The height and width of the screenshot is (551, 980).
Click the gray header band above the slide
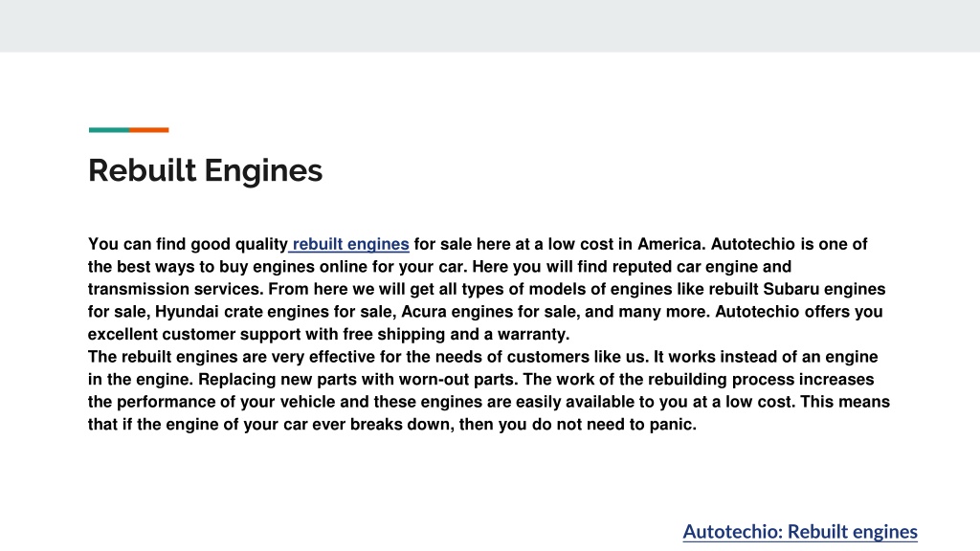click(x=490, y=26)
